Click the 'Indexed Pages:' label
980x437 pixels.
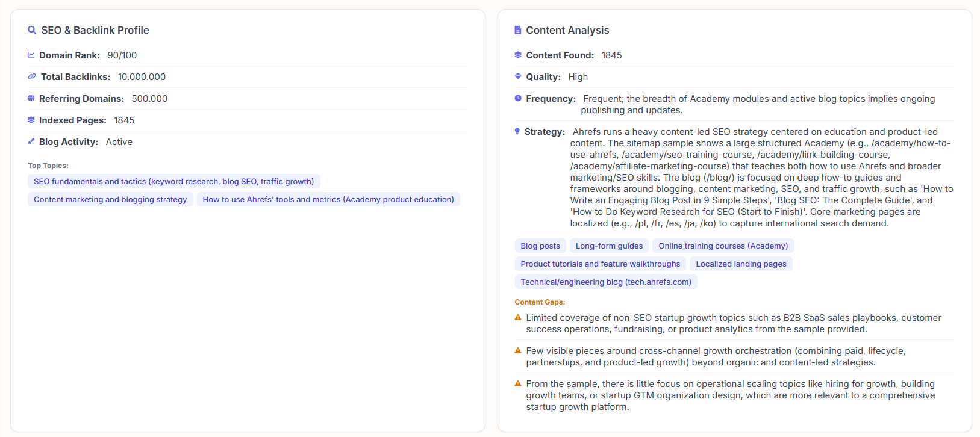click(x=73, y=120)
